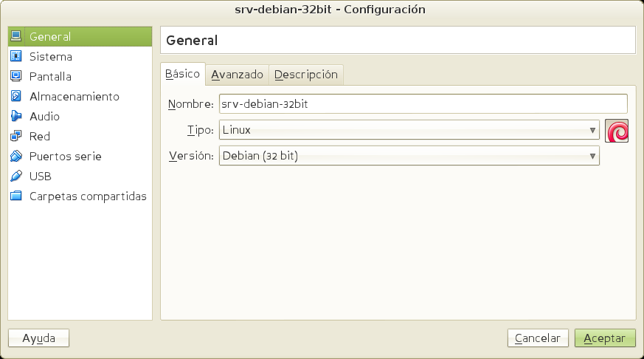Expand the Versión dropdown showing Debian (32 bit)
Image resolution: width=644 pixels, height=359 pixels.
coord(409,156)
